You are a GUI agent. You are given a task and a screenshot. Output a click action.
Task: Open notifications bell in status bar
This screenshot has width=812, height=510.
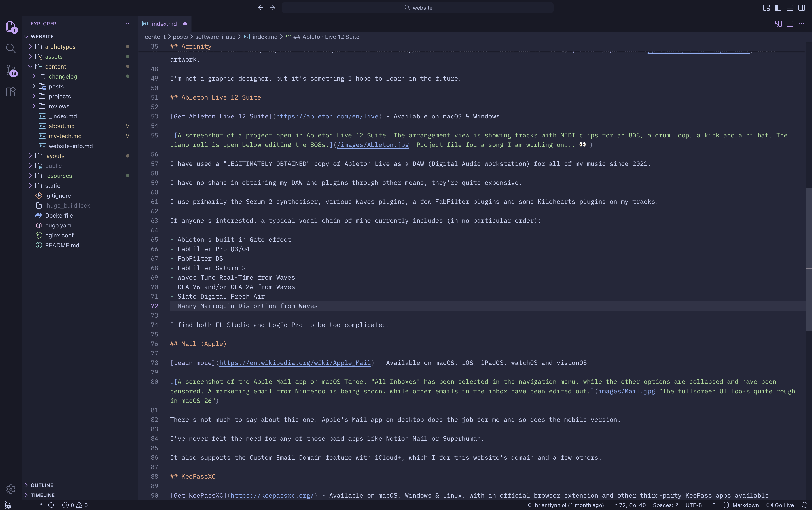[805, 505]
